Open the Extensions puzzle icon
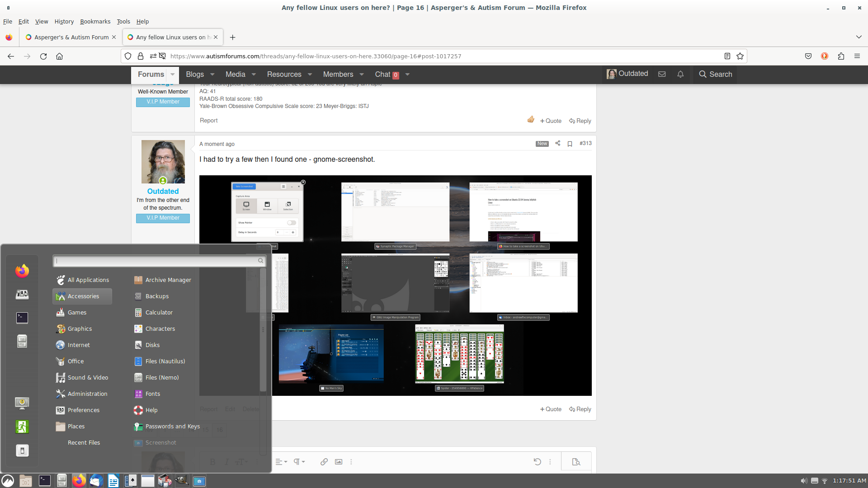The width and height of the screenshot is (868, 488). coord(841,56)
